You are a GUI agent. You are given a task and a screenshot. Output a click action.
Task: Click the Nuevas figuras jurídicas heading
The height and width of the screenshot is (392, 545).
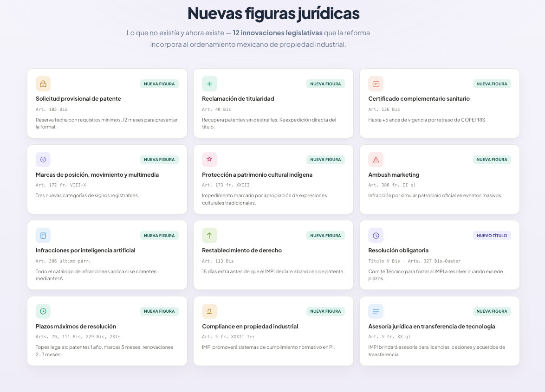tap(273, 13)
